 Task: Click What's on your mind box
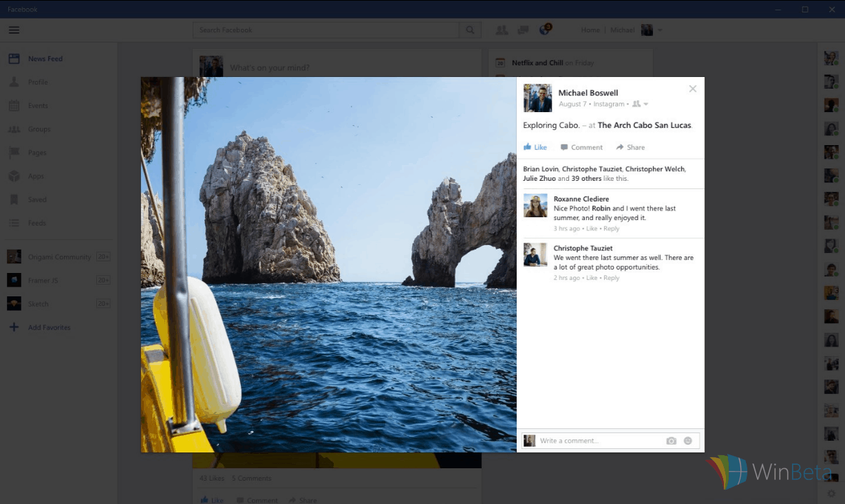pos(270,68)
